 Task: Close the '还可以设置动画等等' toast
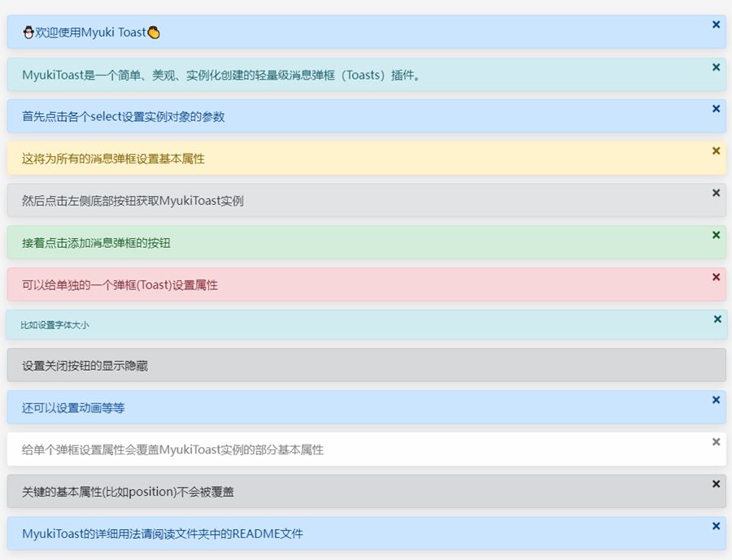[x=716, y=399]
